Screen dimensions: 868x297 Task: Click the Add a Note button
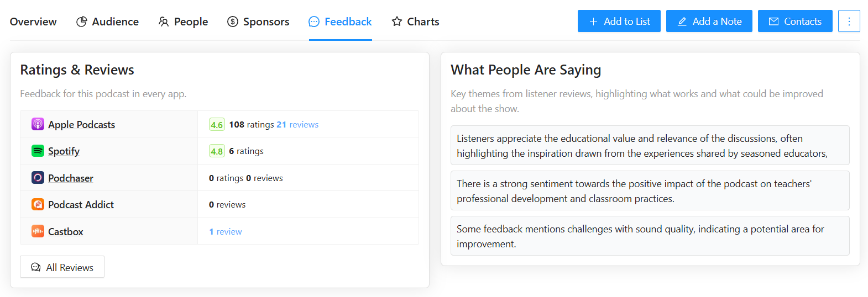tap(709, 21)
